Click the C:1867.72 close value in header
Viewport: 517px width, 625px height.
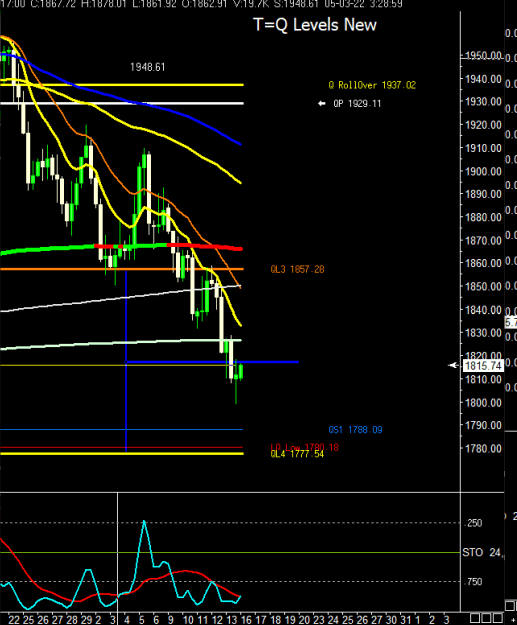53,4
